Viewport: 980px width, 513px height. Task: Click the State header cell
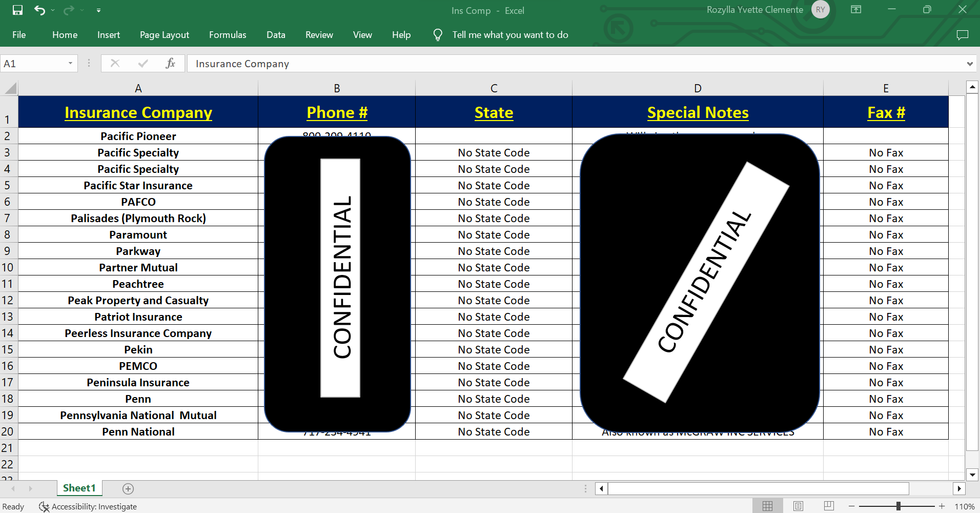(494, 112)
